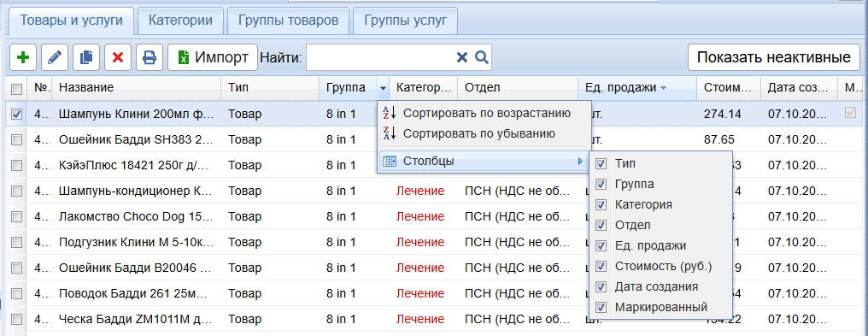Toggle the select-all checkbox in table header
The height and width of the screenshot is (336, 868).
tap(16, 88)
